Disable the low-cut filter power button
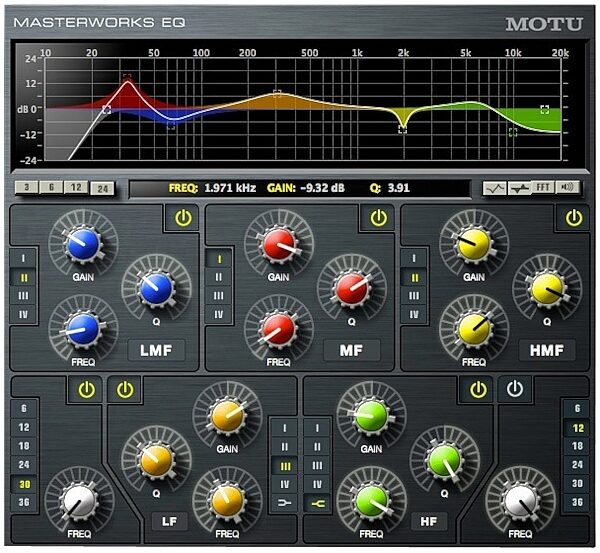The height and width of the screenshot is (553, 600). click(x=86, y=390)
